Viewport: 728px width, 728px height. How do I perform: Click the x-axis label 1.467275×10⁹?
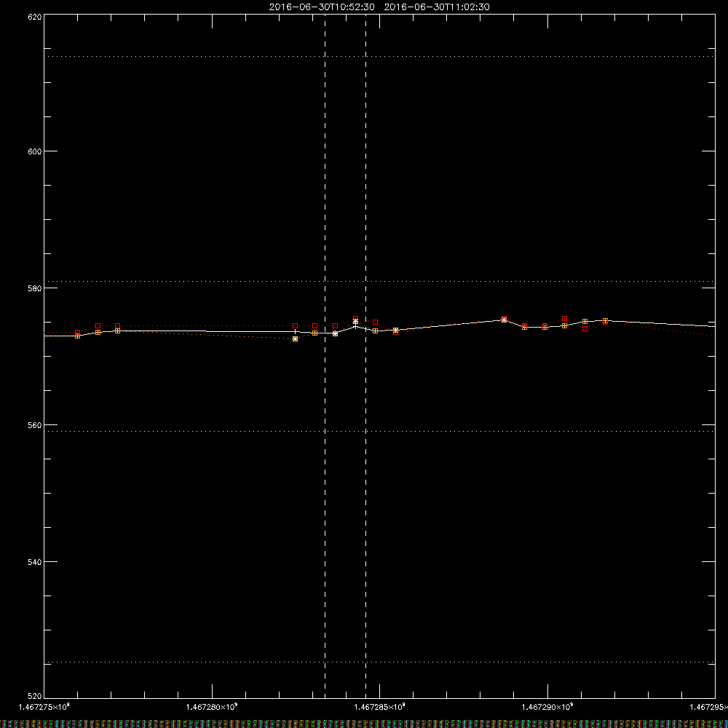pyautogui.click(x=44, y=707)
